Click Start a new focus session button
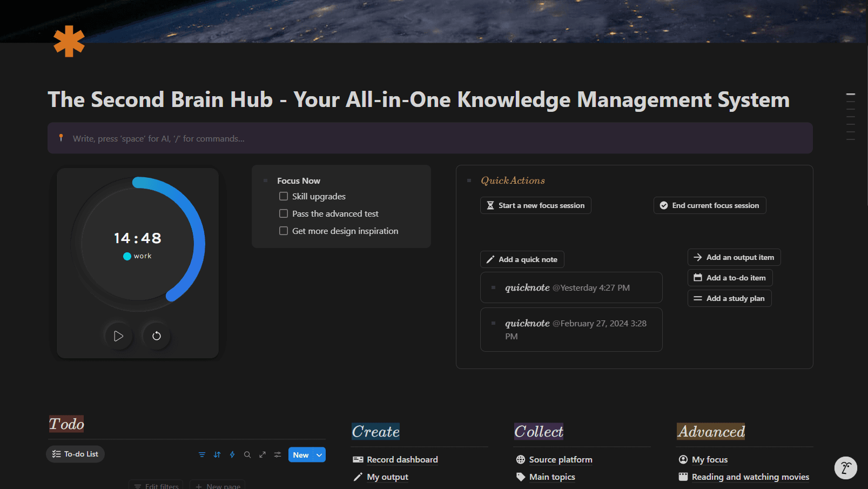This screenshot has width=868, height=489. [x=536, y=205]
